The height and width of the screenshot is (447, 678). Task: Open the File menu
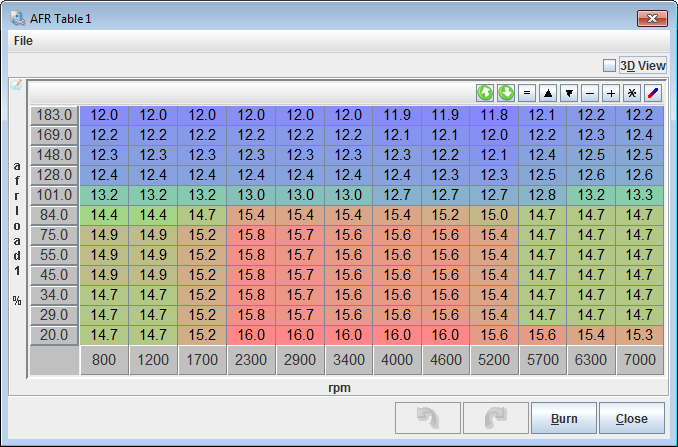[x=23, y=41]
